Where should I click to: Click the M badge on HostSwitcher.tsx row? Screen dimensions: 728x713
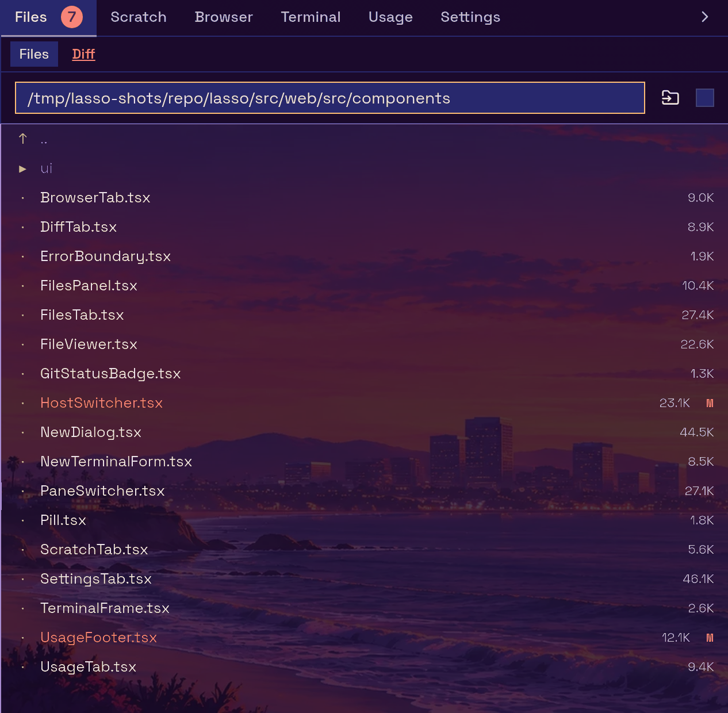coord(710,403)
